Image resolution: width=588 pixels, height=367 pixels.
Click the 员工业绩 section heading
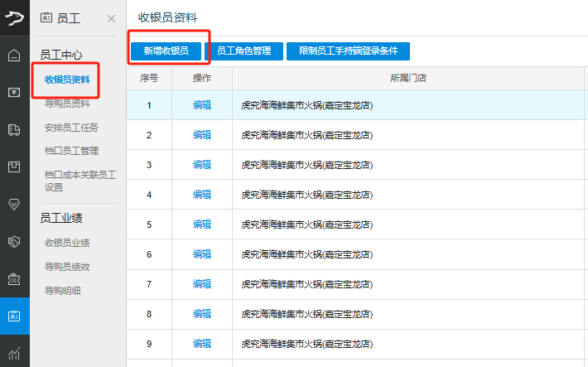click(61, 218)
